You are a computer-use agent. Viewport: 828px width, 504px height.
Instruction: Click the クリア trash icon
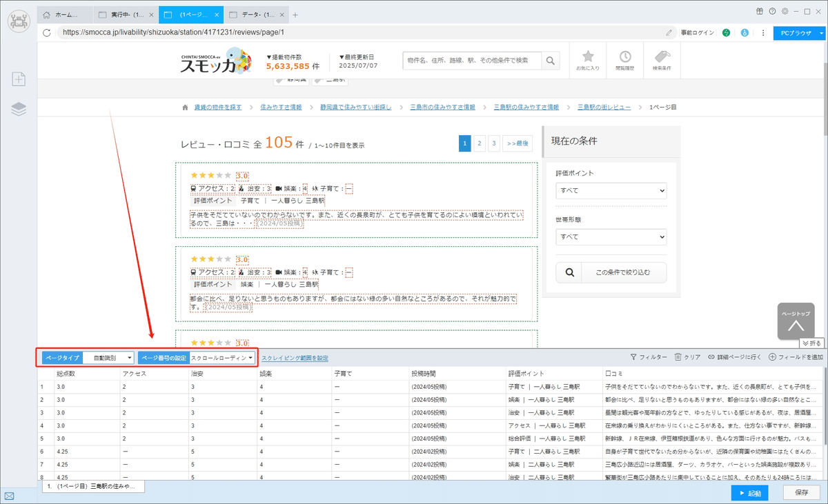tap(678, 357)
